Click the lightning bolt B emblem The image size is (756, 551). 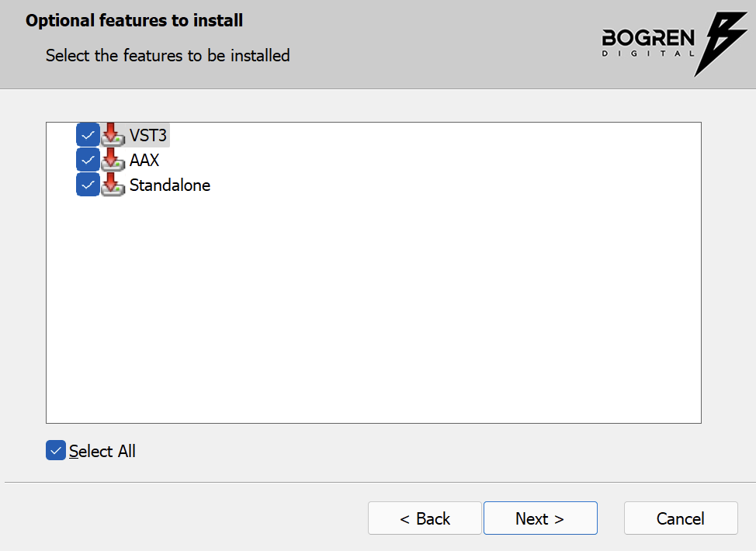(720, 44)
